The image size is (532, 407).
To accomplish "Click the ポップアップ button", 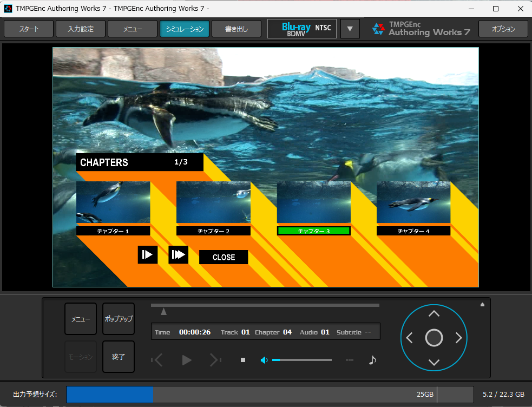I will coord(119,319).
